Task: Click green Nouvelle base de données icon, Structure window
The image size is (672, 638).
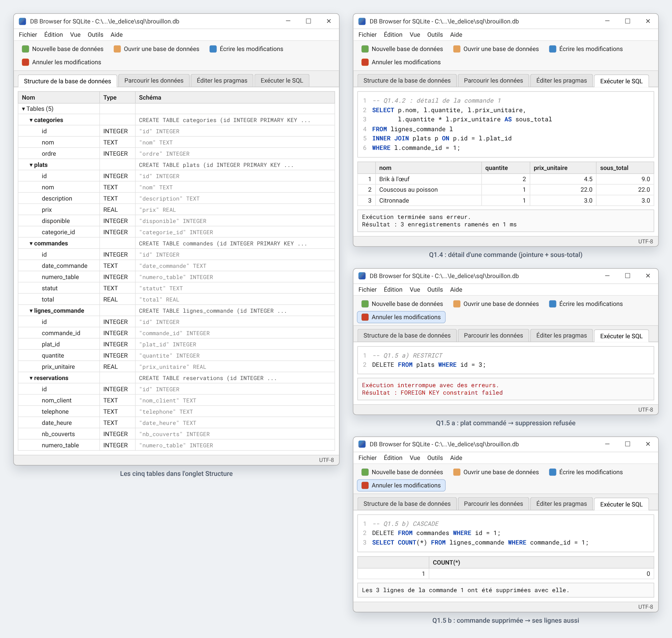Action: (25, 49)
